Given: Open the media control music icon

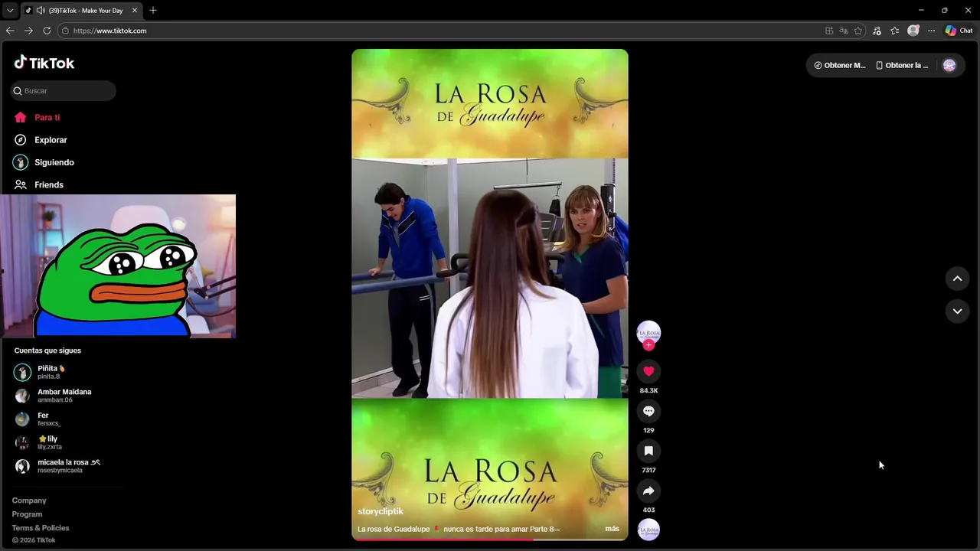Looking at the screenshot, I should pyautogui.click(x=877, y=31).
